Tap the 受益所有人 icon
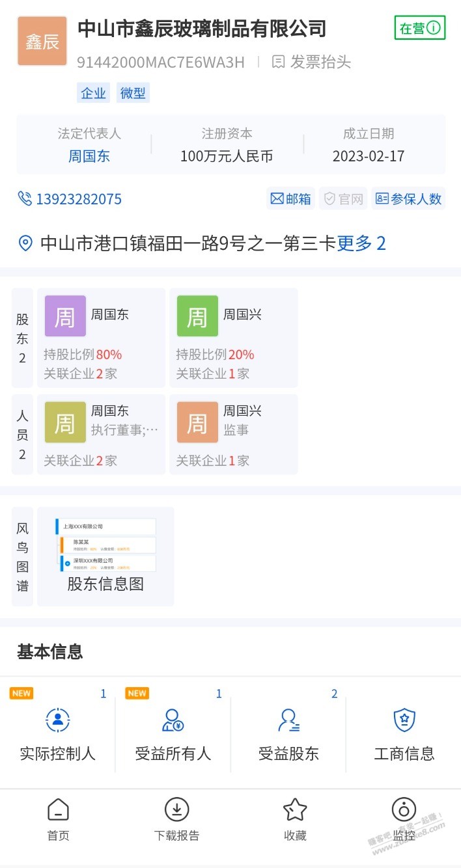461x868 pixels. (173, 720)
